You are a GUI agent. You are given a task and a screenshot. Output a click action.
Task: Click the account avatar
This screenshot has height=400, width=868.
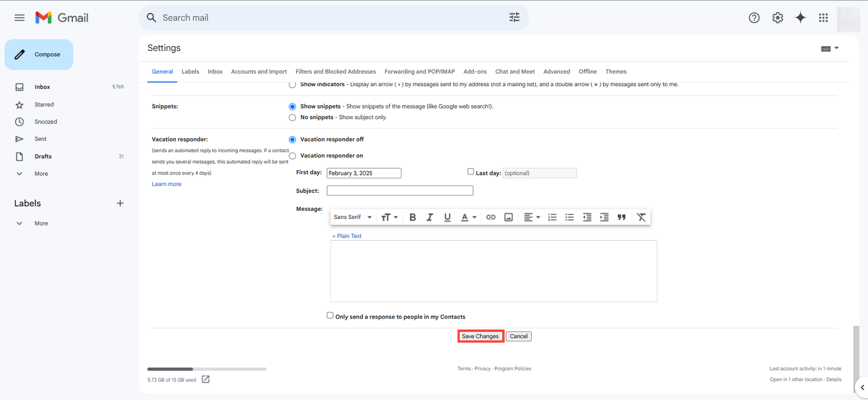click(848, 18)
